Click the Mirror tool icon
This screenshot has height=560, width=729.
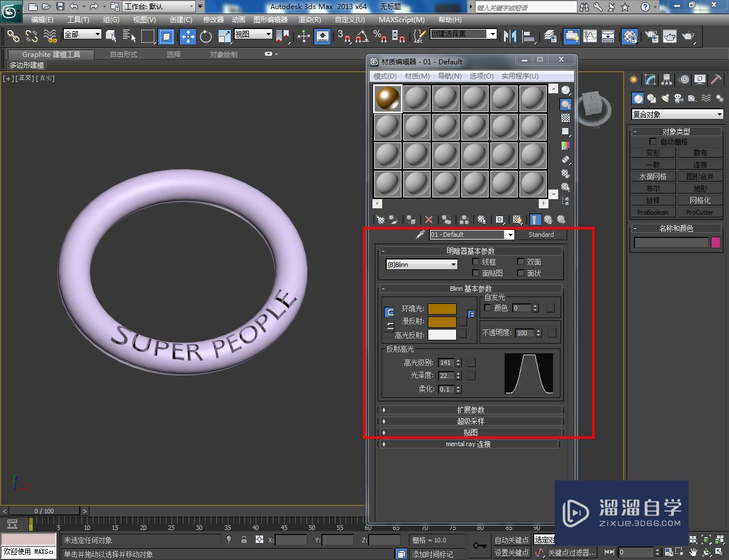[510, 36]
